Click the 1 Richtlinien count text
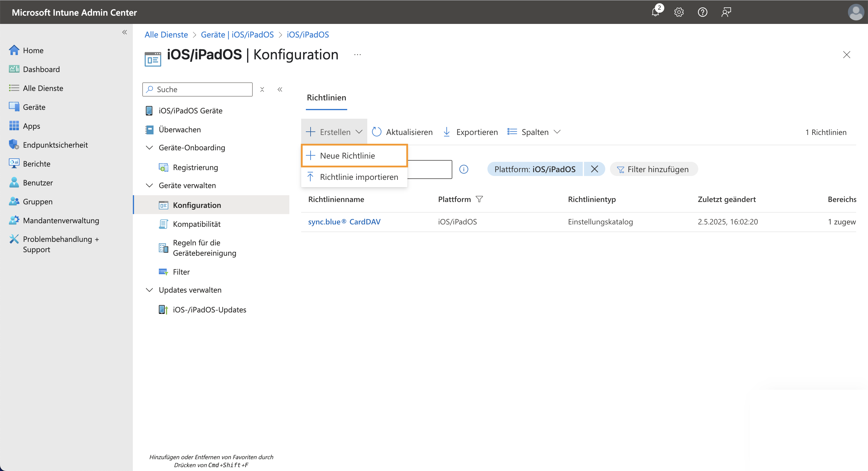 pyautogui.click(x=825, y=132)
